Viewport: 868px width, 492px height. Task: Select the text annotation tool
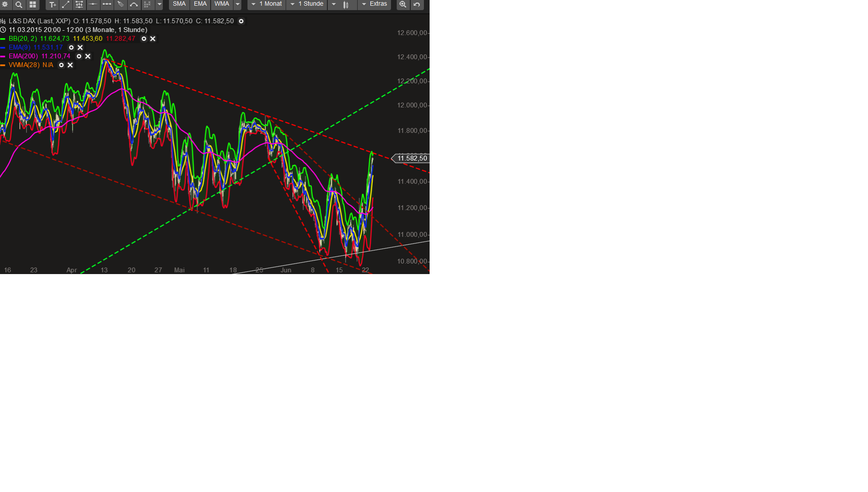point(52,4)
